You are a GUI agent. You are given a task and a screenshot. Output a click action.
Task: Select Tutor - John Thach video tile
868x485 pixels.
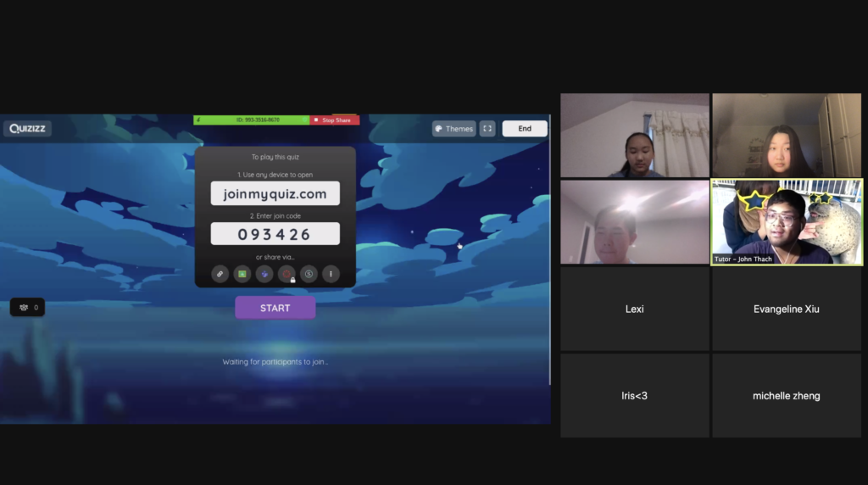[787, 222]
